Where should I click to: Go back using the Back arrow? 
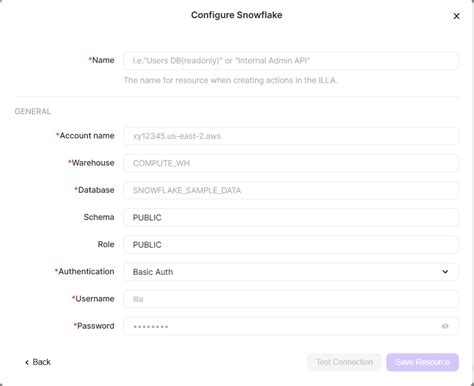point(38,362)
